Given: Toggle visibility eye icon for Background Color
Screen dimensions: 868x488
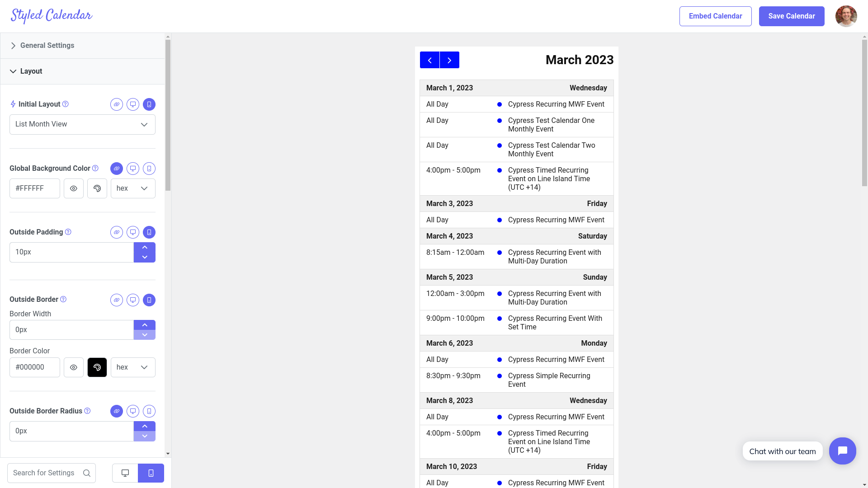Looking at the screenshot, I should click(73, 188).
